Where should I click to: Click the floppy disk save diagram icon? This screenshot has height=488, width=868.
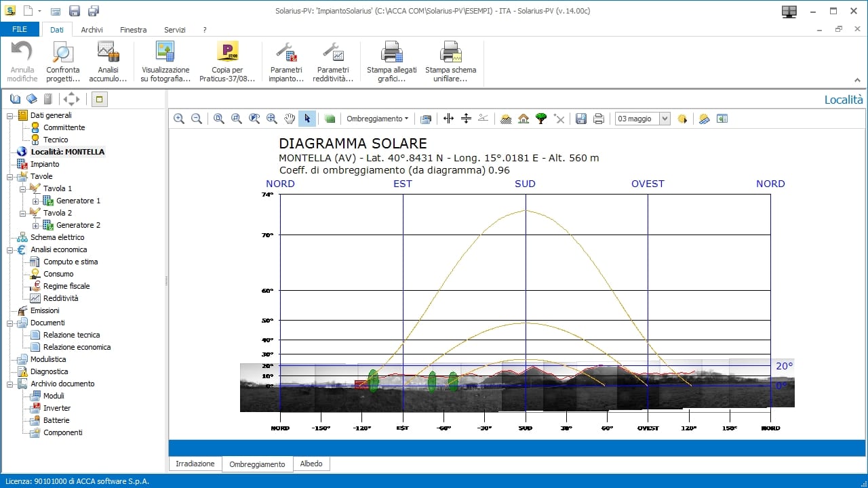pos(581,119)
